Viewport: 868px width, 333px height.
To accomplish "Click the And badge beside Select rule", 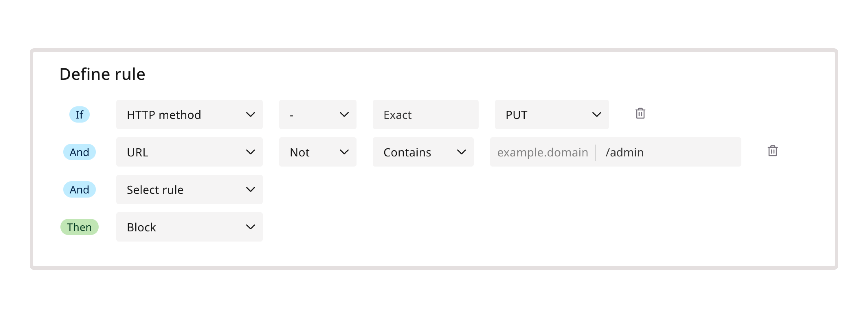I will click(79, 189).
